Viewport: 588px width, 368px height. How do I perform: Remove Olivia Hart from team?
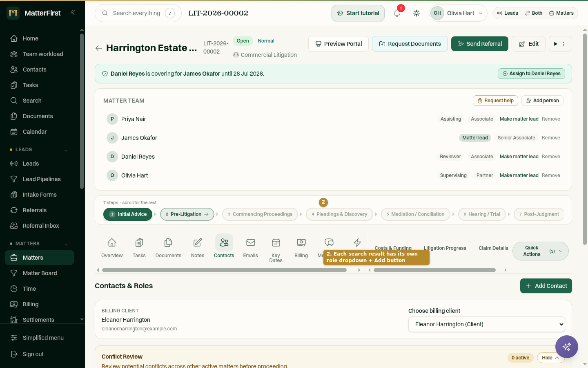[x=551, y=175]
